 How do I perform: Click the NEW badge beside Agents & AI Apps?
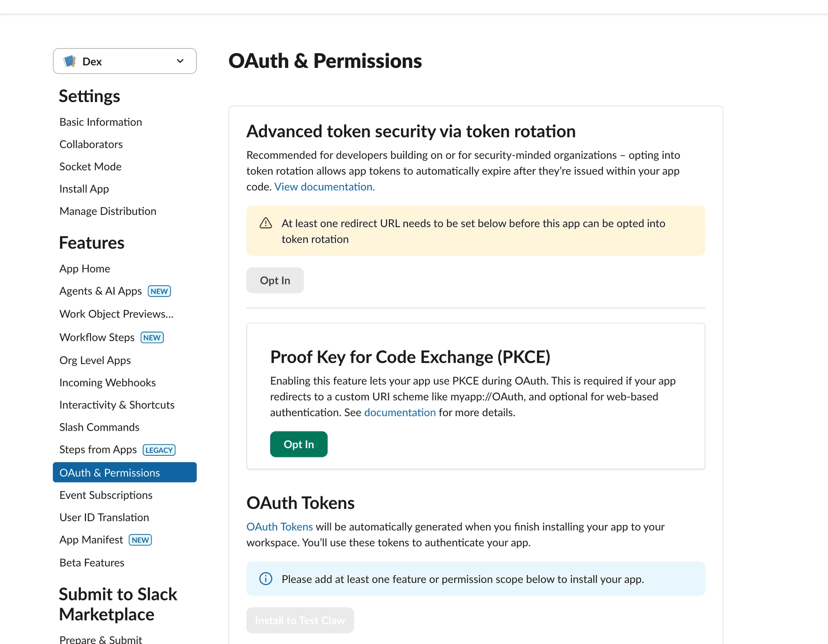159,291
